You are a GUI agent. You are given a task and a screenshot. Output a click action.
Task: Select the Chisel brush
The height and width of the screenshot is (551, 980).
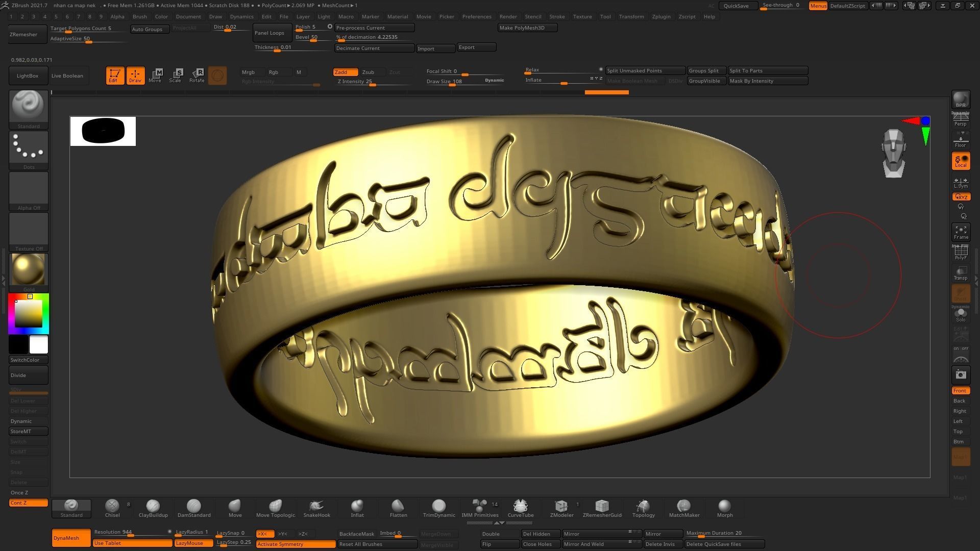[x=112, y=508]
